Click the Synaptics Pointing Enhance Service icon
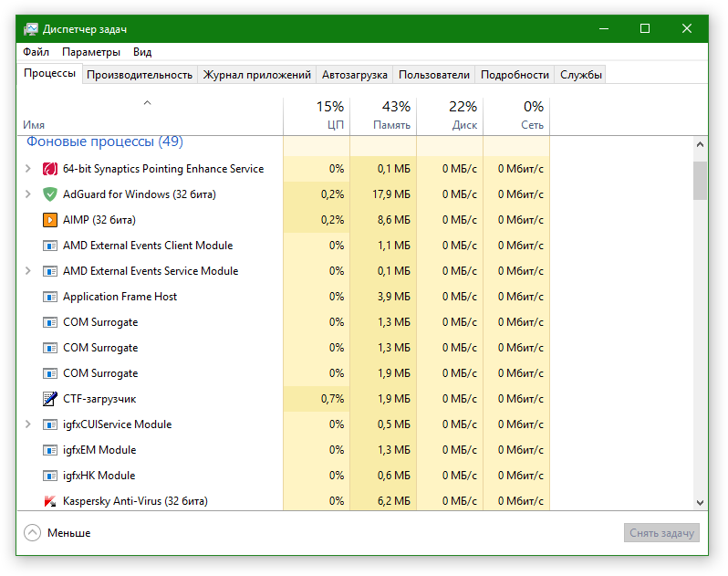This screenshot has width=728, height=576. (49, 169)
